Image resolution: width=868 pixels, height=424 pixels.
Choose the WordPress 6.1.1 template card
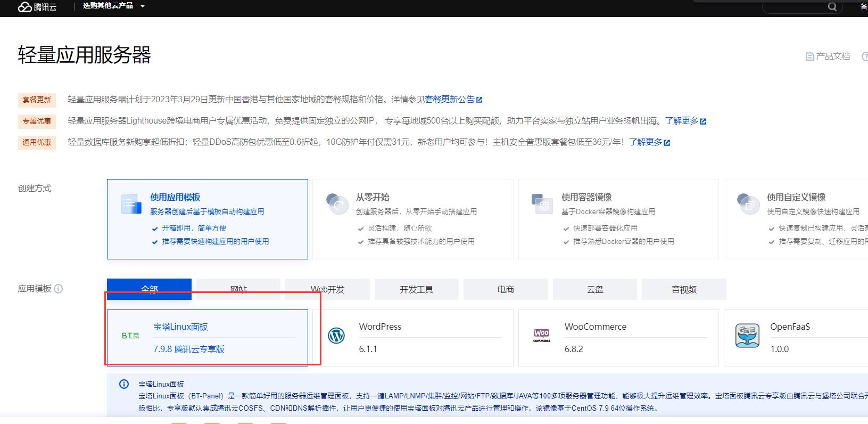tap(413, 338)
